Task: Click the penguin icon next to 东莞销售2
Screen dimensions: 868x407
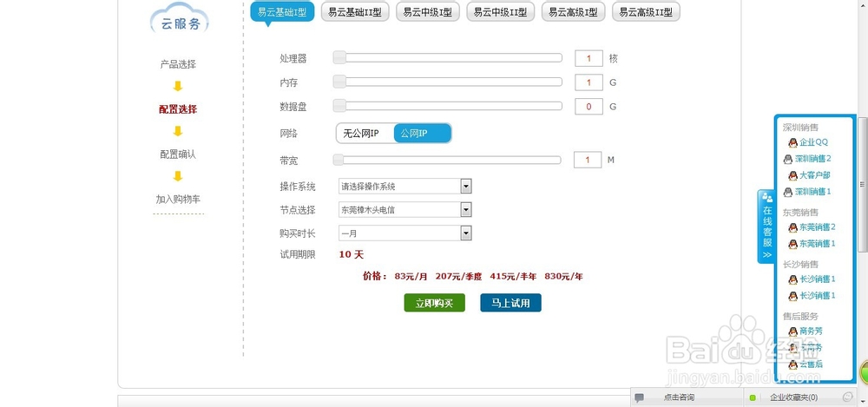Action: pos(792,227)
